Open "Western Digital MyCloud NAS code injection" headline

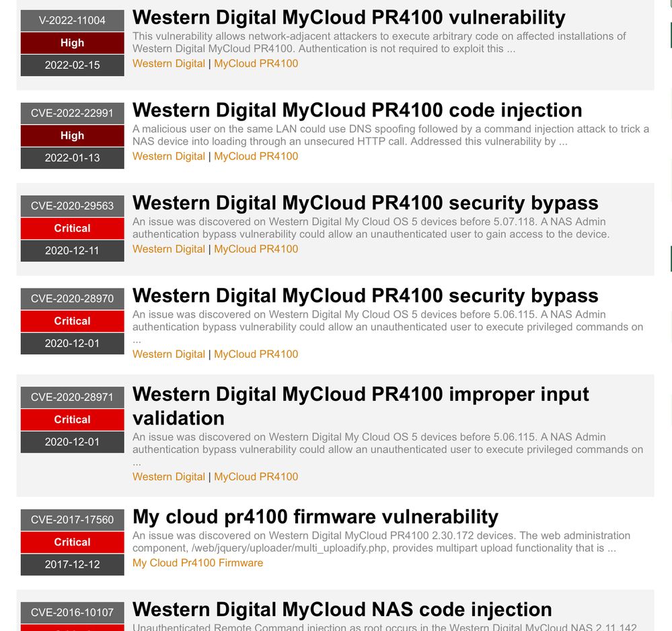(342, 609)
